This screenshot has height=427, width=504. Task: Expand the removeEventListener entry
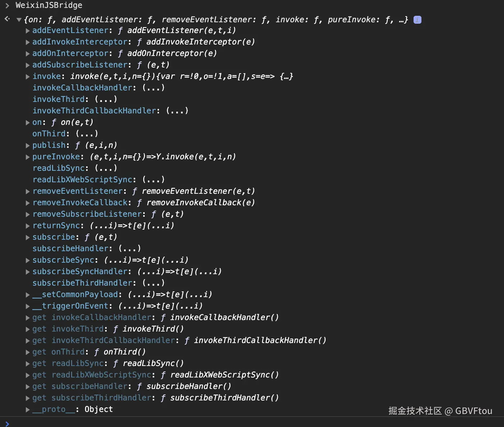pyautogui.click(x=28, y=192)
